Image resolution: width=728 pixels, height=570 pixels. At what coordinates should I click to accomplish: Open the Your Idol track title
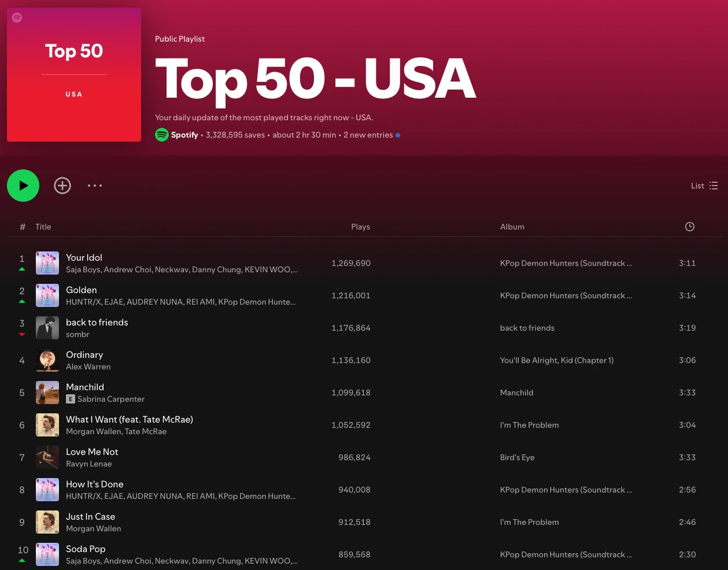click(84, 258)
